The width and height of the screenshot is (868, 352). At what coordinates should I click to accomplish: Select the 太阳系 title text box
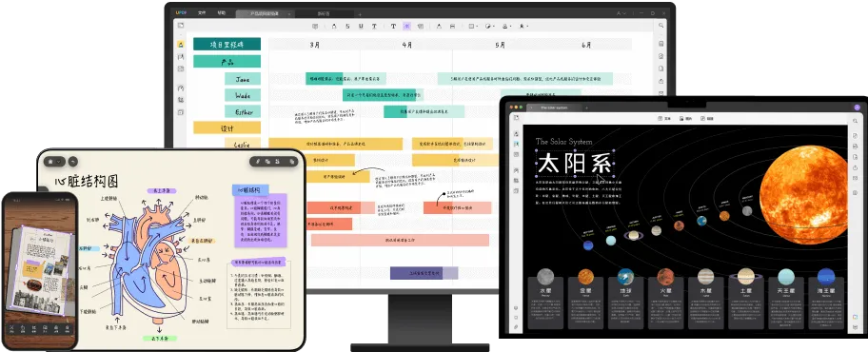576,165
